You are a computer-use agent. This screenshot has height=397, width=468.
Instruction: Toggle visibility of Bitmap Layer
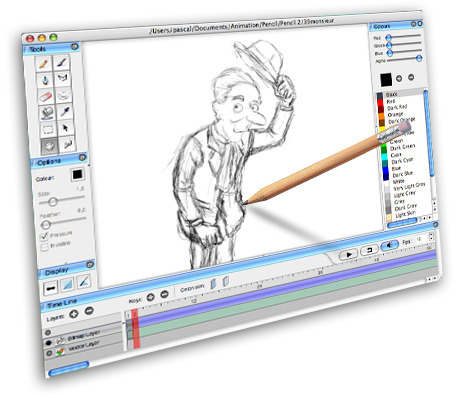49,342
